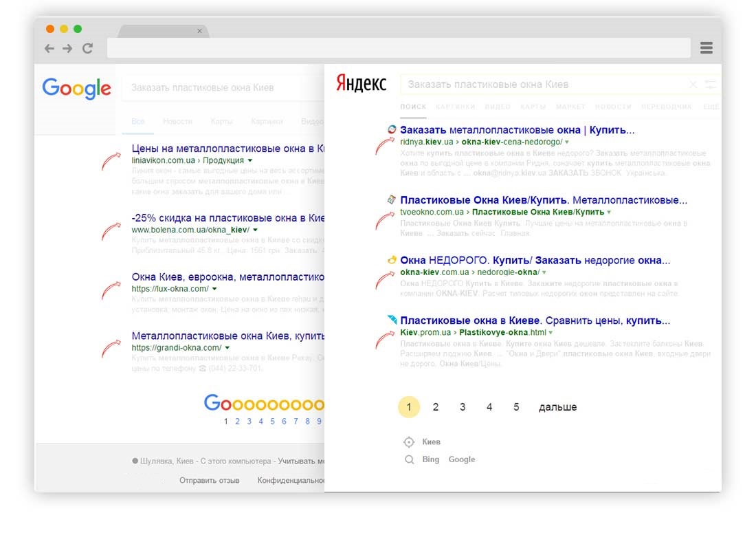Click favicon of okna-kiev.com.ua result
This screenshot has height=533, width=756.
tap(392, 260)
